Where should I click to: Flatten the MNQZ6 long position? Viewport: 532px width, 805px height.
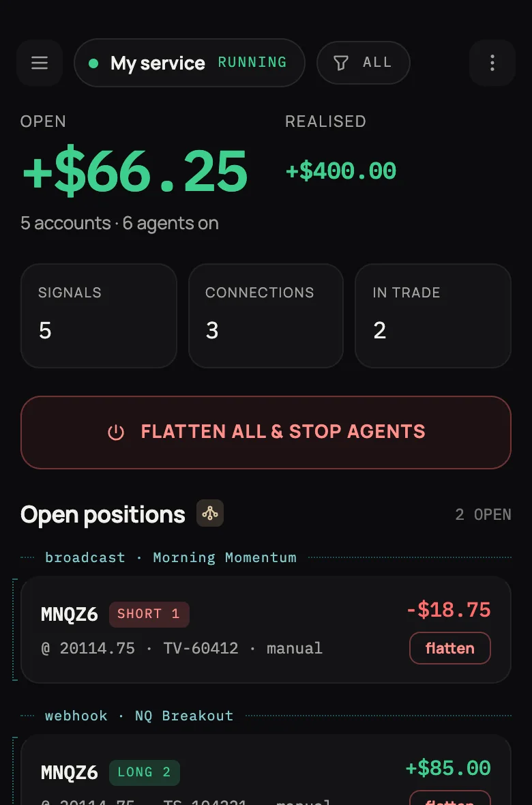tap(450, 797)
